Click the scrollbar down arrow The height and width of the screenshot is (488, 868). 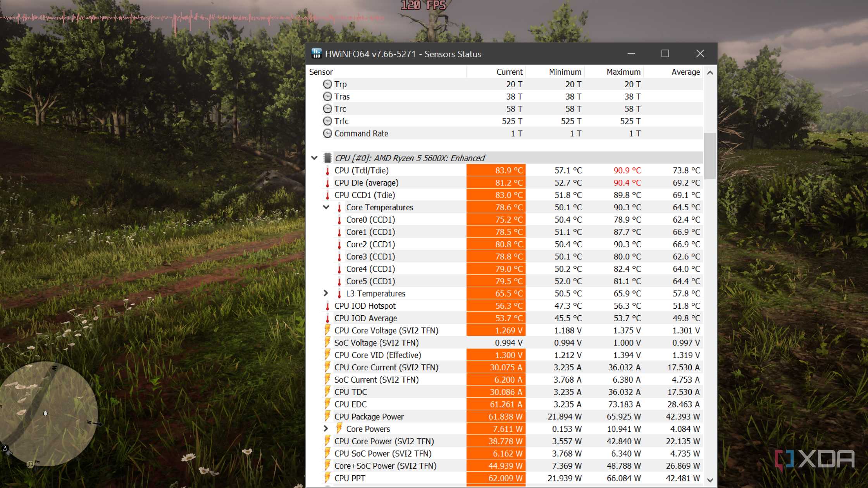(710, 480)
